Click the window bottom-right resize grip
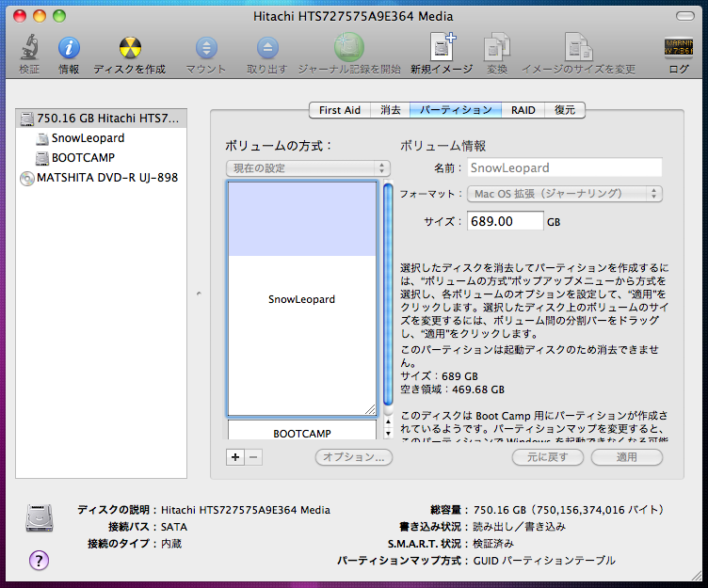The image size is (708, 588). [697, 576]
